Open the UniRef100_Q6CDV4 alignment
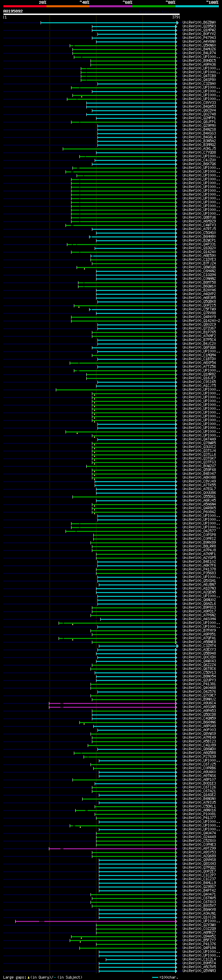Image resolution: width=222 pixels, height=980 pixels. pyautogui.click(x=199, y=110)
